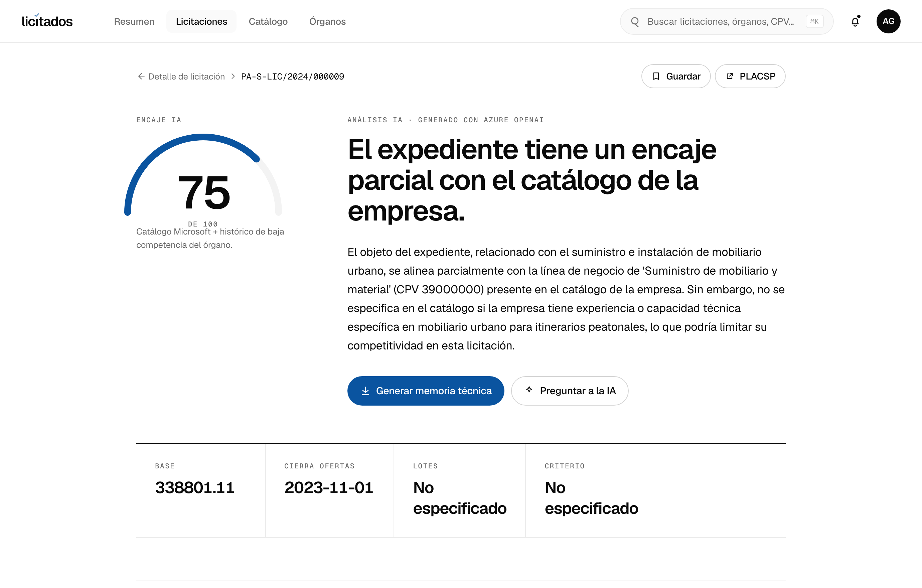
Task: Click the 75 score value
Action: (x=204, y=192)
